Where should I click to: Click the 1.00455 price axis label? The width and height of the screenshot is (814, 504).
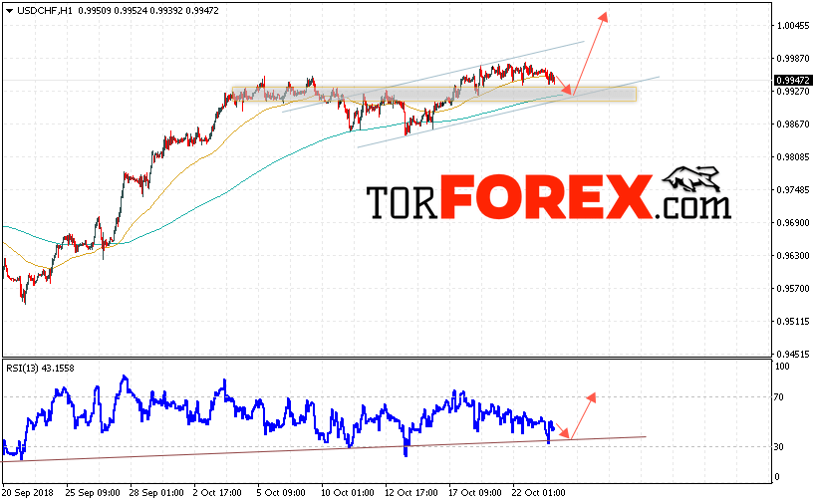[x=793, y=26]
